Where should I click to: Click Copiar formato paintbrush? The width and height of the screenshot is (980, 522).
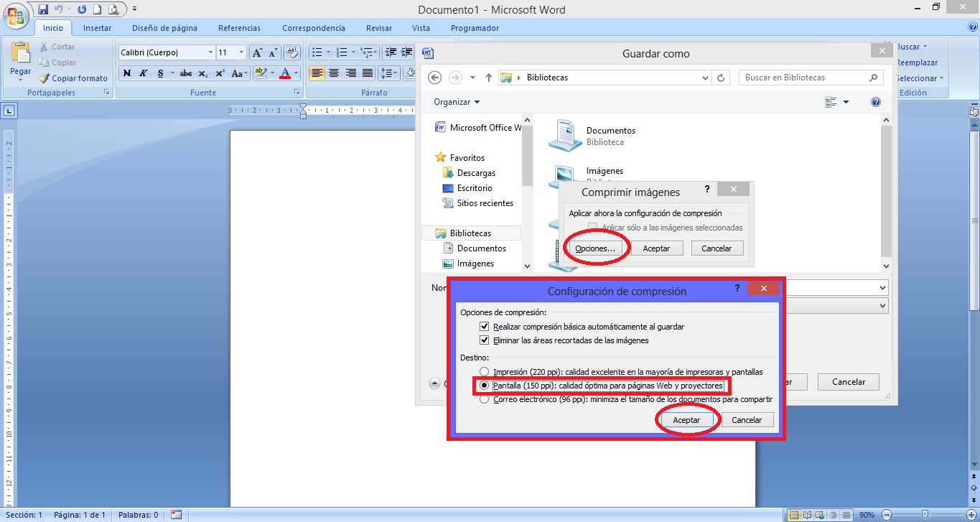pos(73,78)
